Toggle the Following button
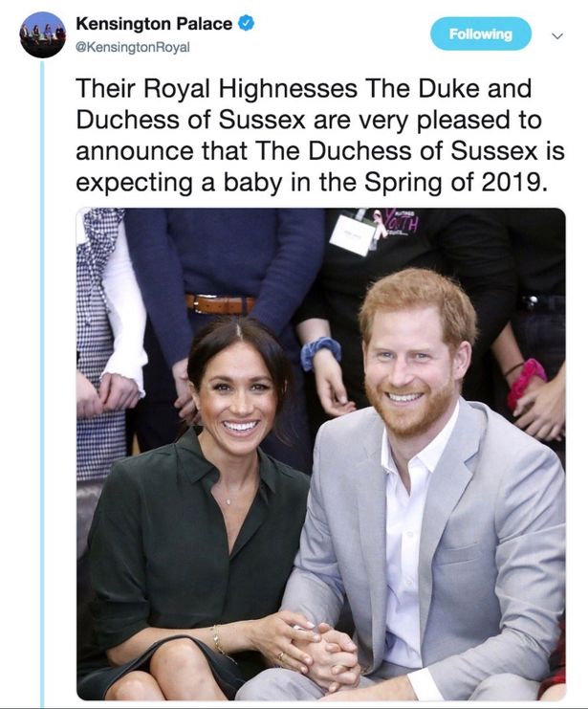The image size is (588, 709). tap(479, 34)
